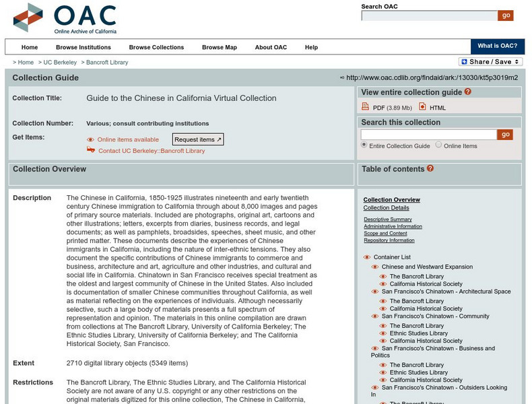Click eye icon beside first Ethnic Studies Library
This screenshot has height=404, width=532.
383,333
